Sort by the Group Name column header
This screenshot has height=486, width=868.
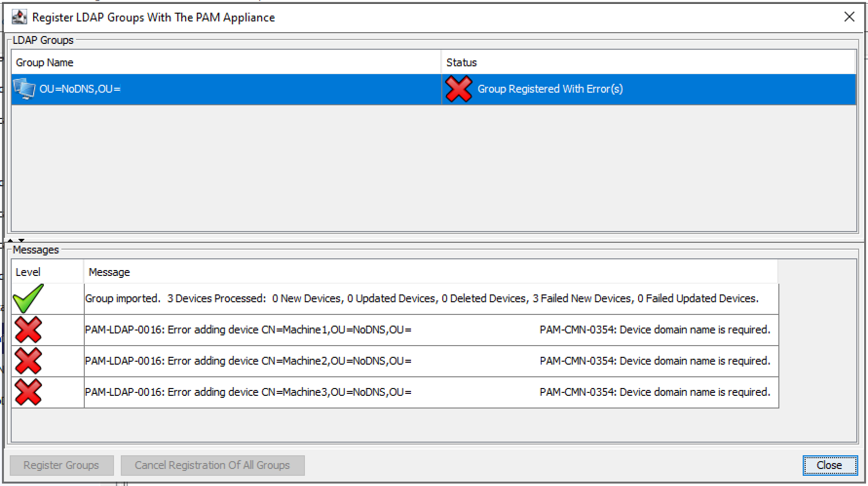226,62
